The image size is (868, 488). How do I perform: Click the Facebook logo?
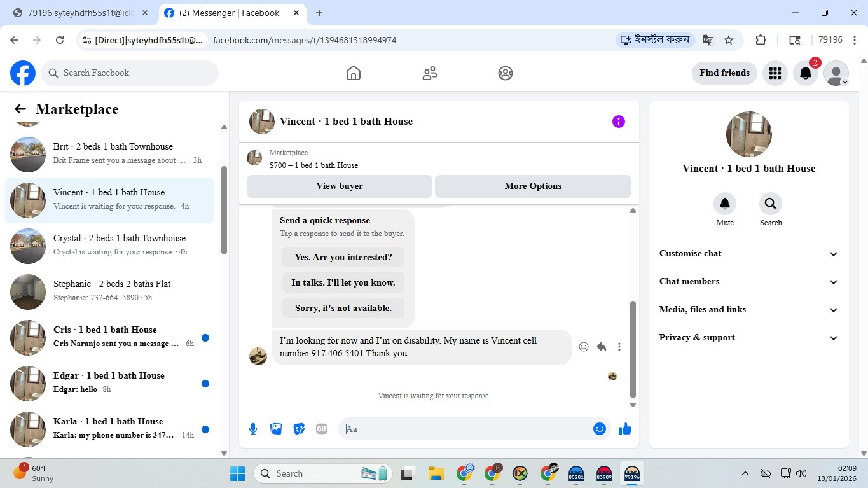tap(23, 73)
